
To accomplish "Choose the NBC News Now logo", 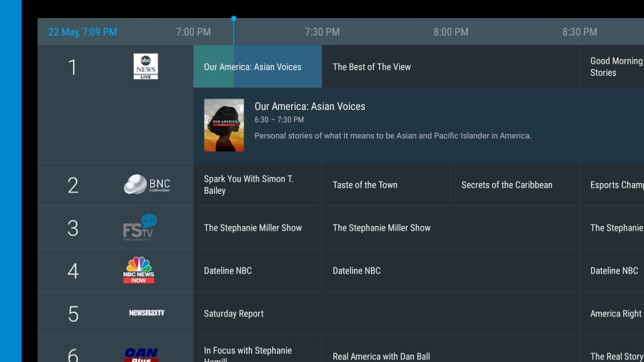I will (139, 270).
